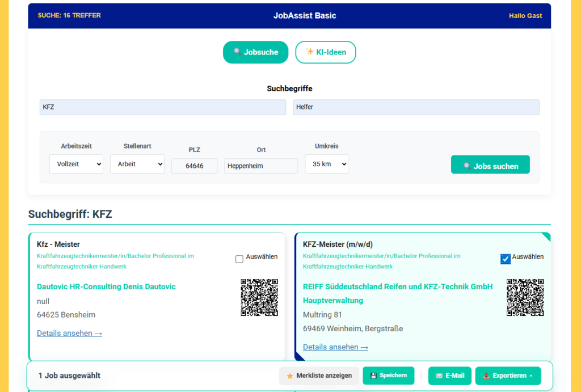Click the JobAssist Basic title

click(305, 15)
